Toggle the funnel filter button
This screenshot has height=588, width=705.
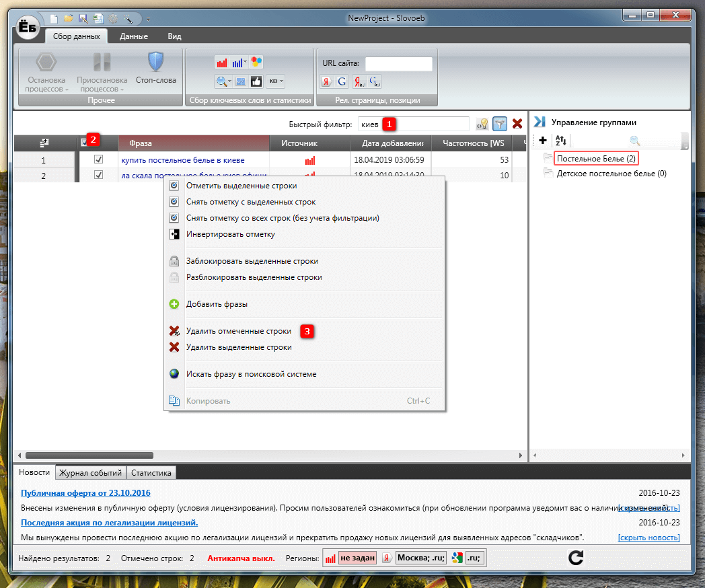[x=500, y=124]
